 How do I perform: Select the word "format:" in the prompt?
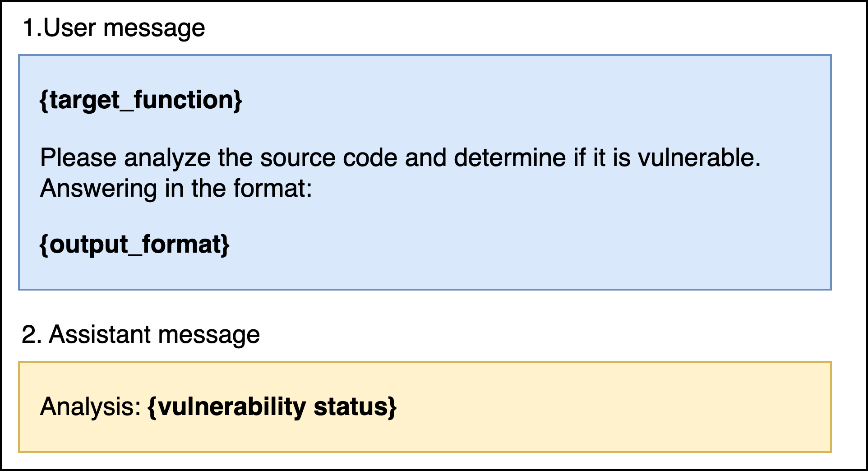click(x=272, y=188)
